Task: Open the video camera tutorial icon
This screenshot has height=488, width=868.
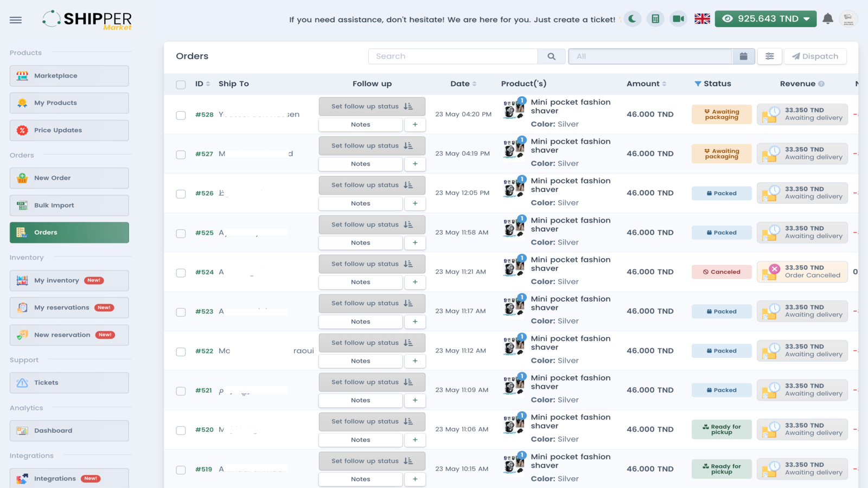Action: tap(678, 19)
